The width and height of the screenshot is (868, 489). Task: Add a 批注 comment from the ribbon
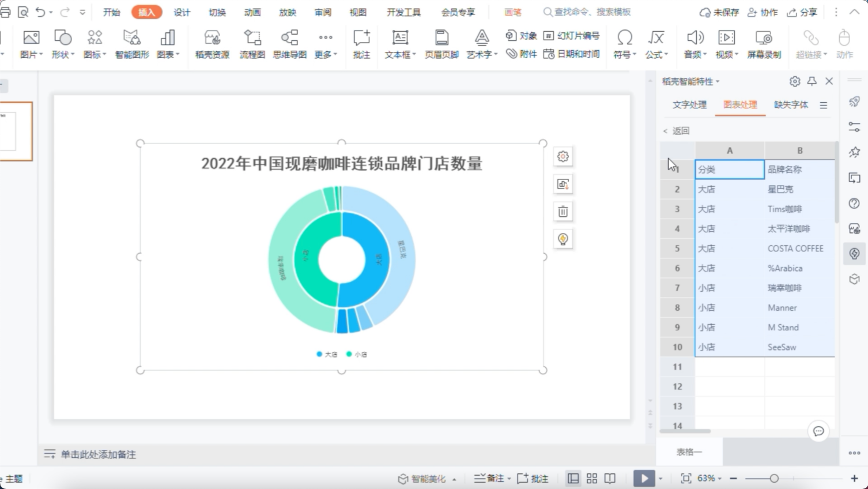coord(361,44)
